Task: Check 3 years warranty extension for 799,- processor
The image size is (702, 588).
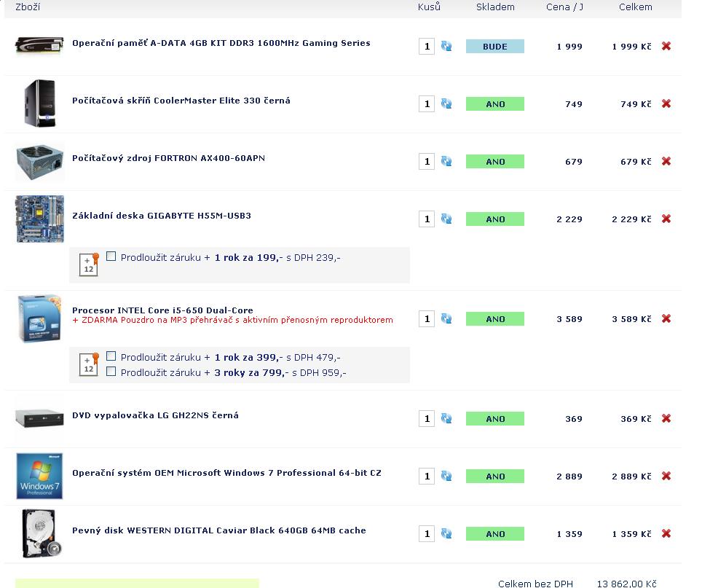Action: pyautogui.click(x=111, y=372)
